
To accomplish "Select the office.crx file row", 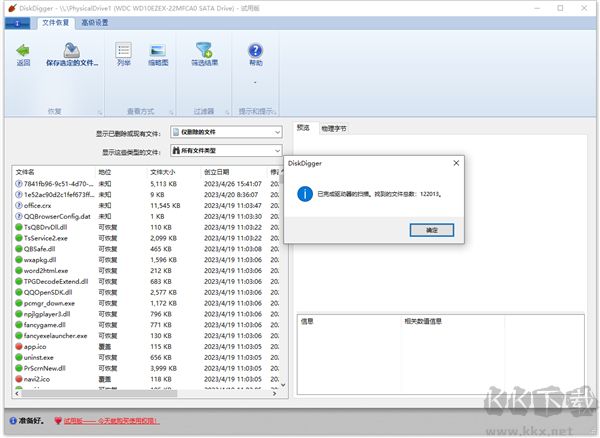I will [x=42, y=205].
